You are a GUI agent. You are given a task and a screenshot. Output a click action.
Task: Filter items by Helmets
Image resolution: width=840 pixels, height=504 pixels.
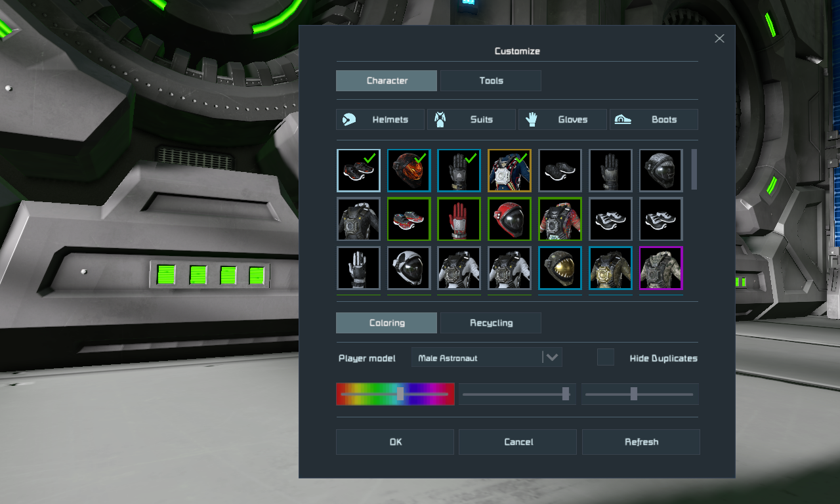coord(380,119)
